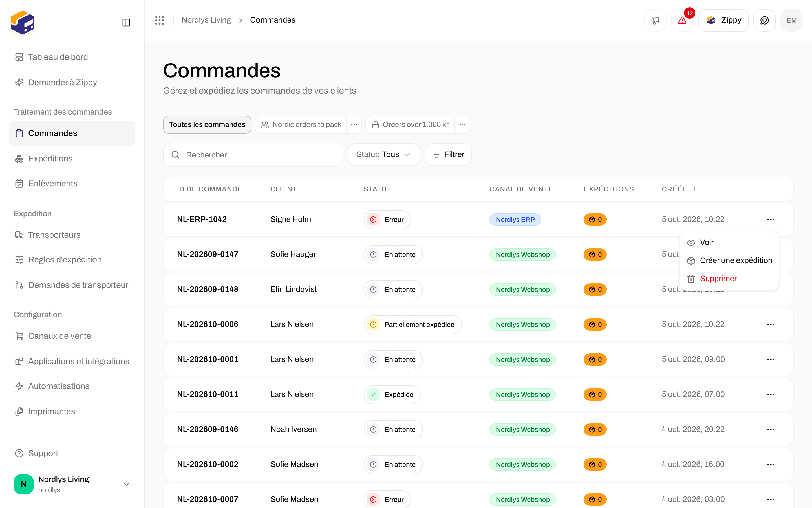
Task: Open Transporteurs page
Action: coord(72,235)
